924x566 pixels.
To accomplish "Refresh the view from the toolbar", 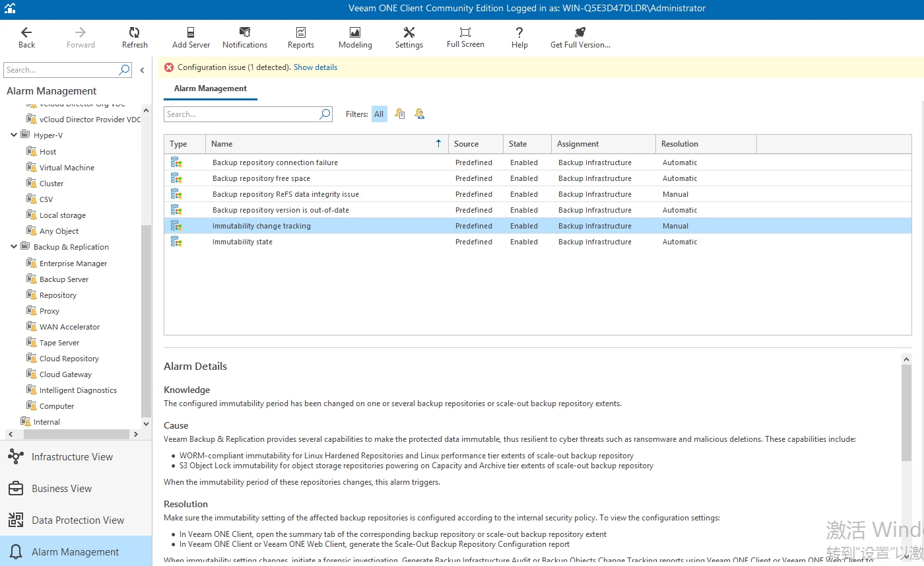I will [x=135, y=38].
